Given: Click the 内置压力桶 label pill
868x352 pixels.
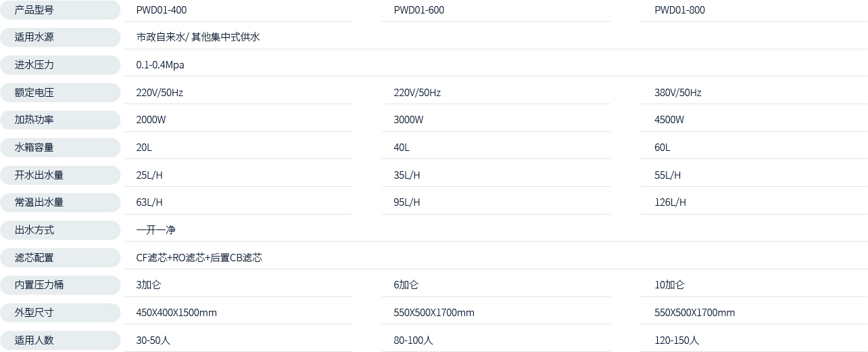Looking at the screenshot, I should click(x=59, y=285).
